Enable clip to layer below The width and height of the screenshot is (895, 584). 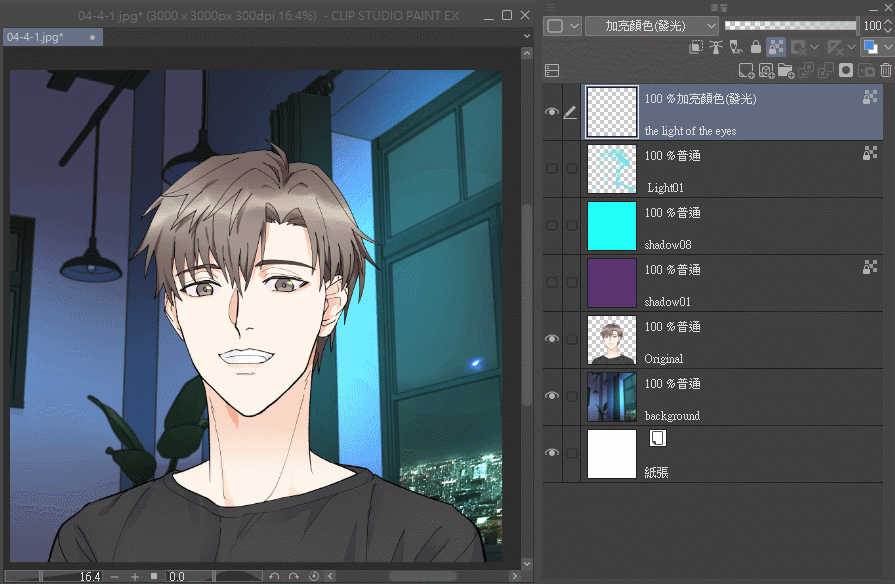click(x=696, y=47)
